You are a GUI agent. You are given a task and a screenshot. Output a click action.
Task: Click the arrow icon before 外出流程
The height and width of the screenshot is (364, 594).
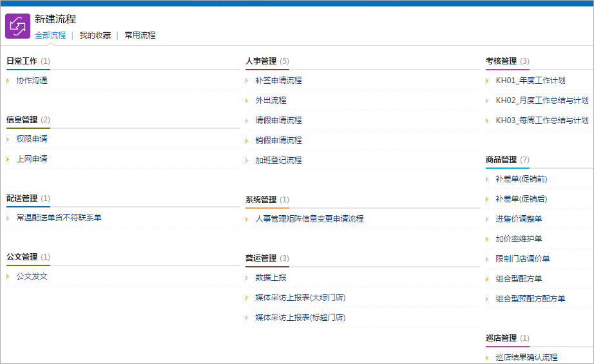pyautogui.click(x=247, y=101)
